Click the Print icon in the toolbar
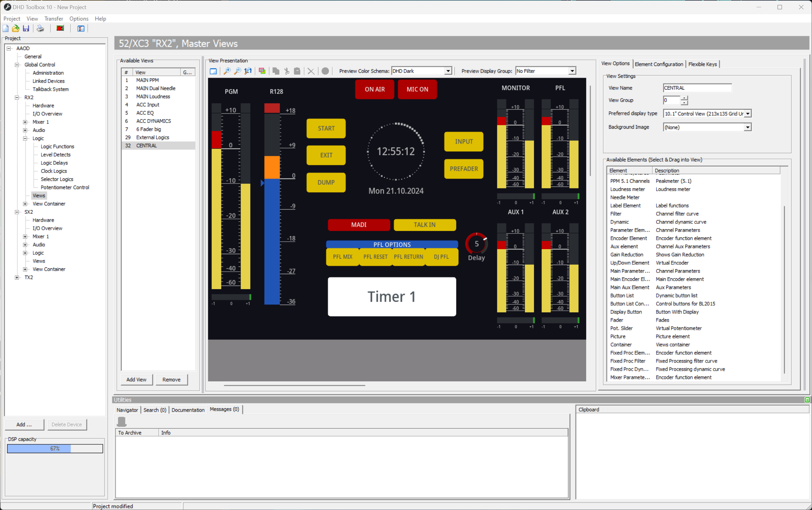This screenshot has height=510, width=812. 40,29
